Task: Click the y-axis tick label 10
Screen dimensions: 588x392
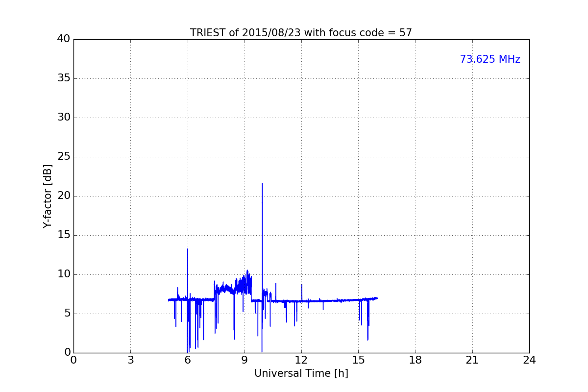Action: coord(63,274)
